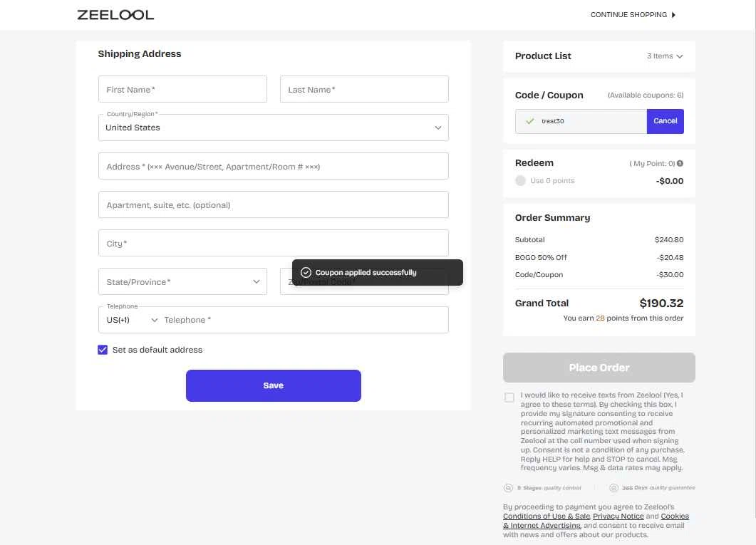Cancel the applied treat30 coupon
The image size is (756, 545).
pyautogui.click(x=665, y=121)
